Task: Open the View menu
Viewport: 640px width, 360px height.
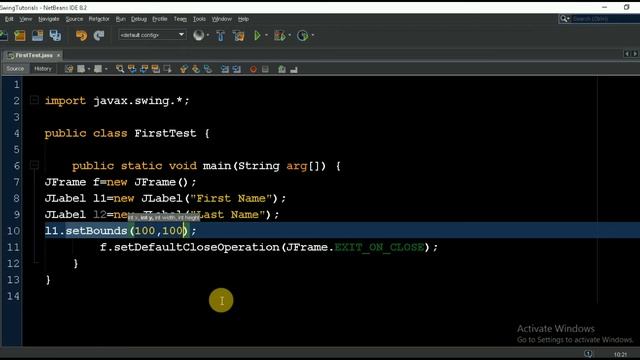Action: tap(25, 19)
